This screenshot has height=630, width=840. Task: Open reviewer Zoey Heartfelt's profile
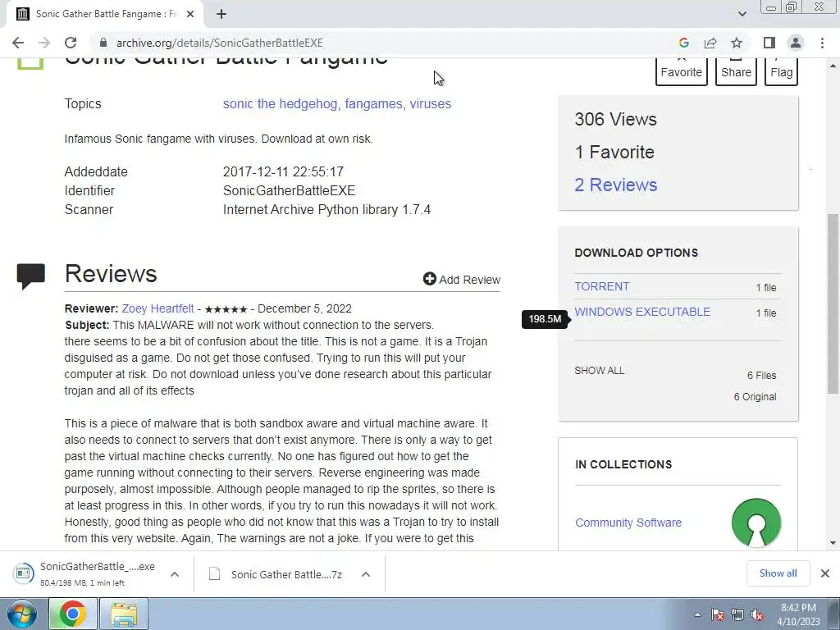(157, 308)
